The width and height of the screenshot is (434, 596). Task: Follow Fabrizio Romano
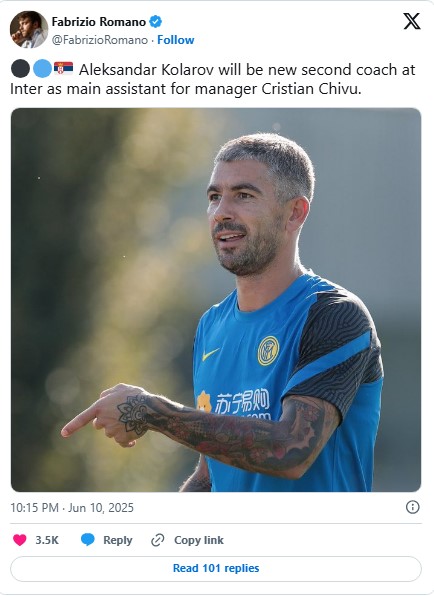(x=176, y=40)
